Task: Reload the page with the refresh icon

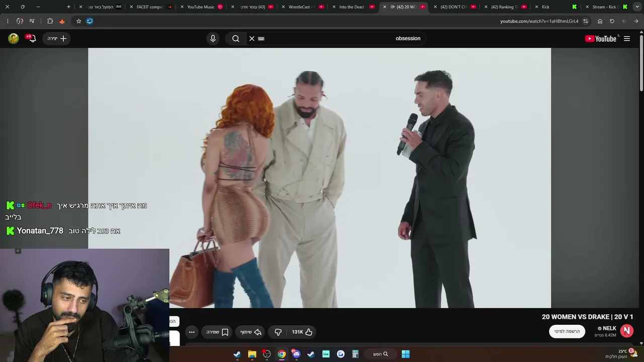Action: point(612,21)
